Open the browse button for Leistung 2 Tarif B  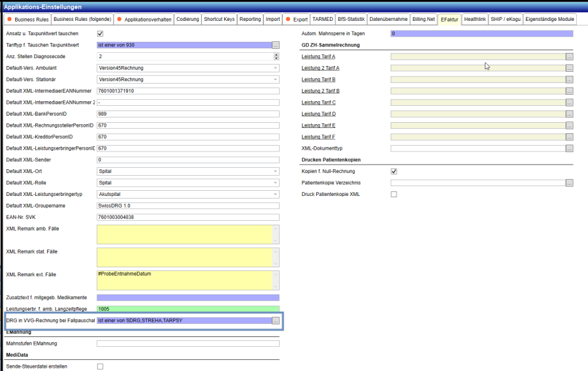(569, 91)
